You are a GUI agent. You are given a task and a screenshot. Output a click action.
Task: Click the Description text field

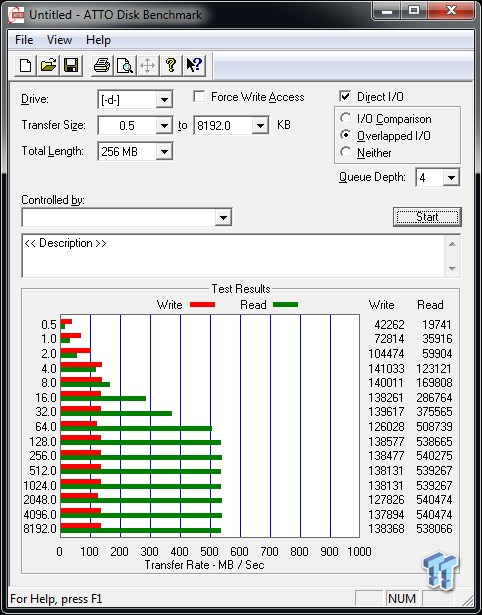point(234,256)
